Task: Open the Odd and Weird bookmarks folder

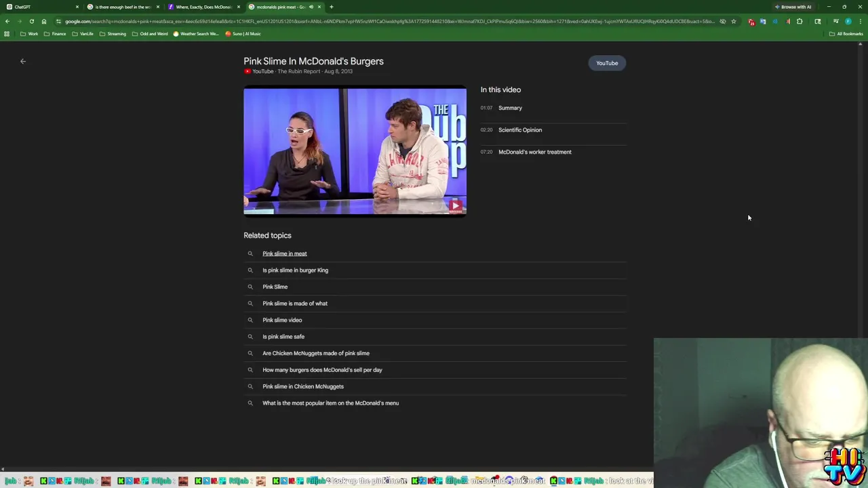Action: pyautogui.click(x=150, y=34)
